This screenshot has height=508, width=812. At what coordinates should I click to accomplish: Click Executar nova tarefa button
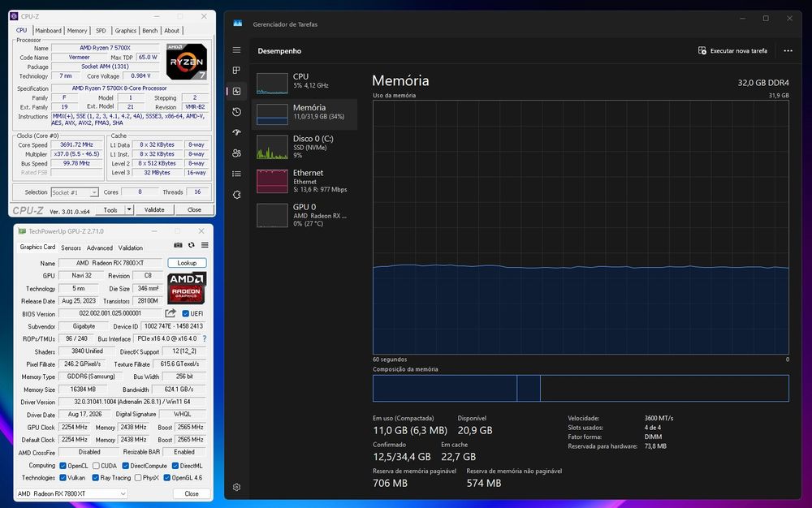click(x=732, y=50)
